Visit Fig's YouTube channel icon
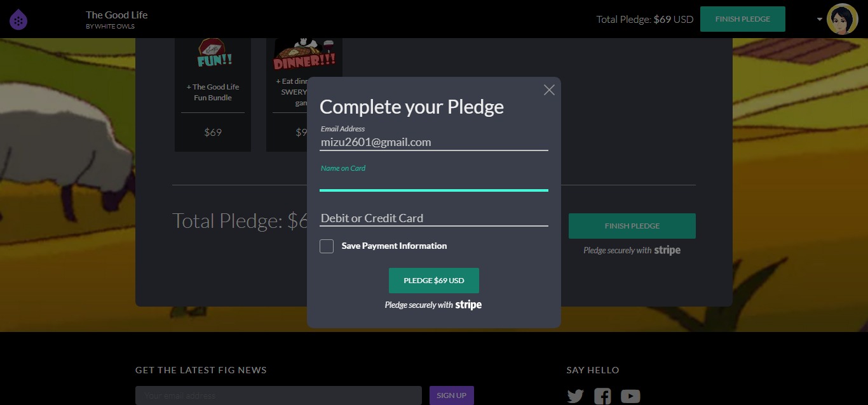 click(630, 397)
